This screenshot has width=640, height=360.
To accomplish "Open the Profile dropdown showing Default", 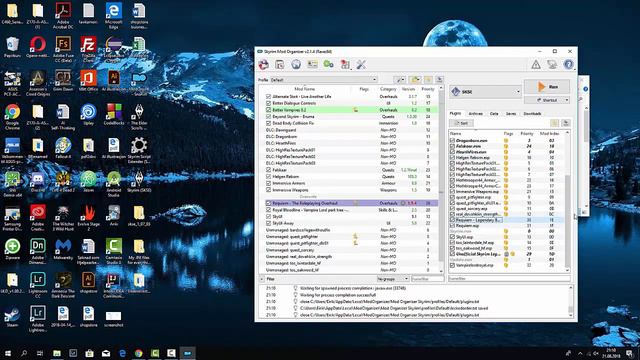I will coord(323,80).
